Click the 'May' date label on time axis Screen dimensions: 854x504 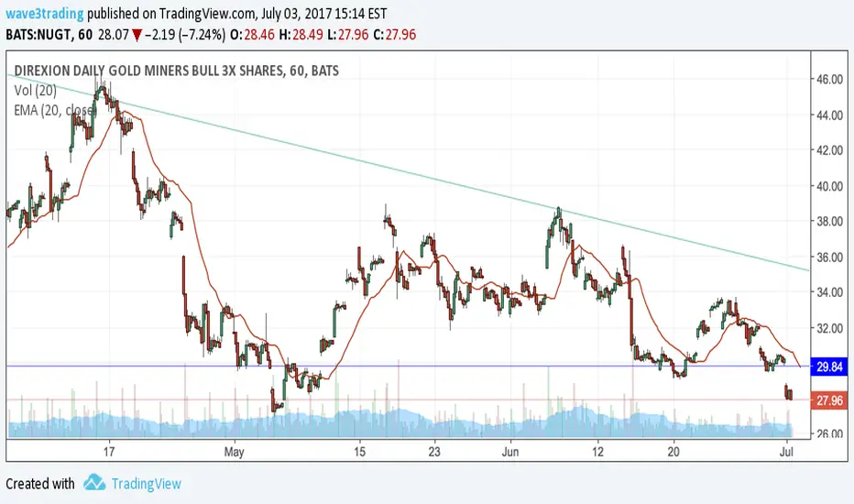coord(235,452)
